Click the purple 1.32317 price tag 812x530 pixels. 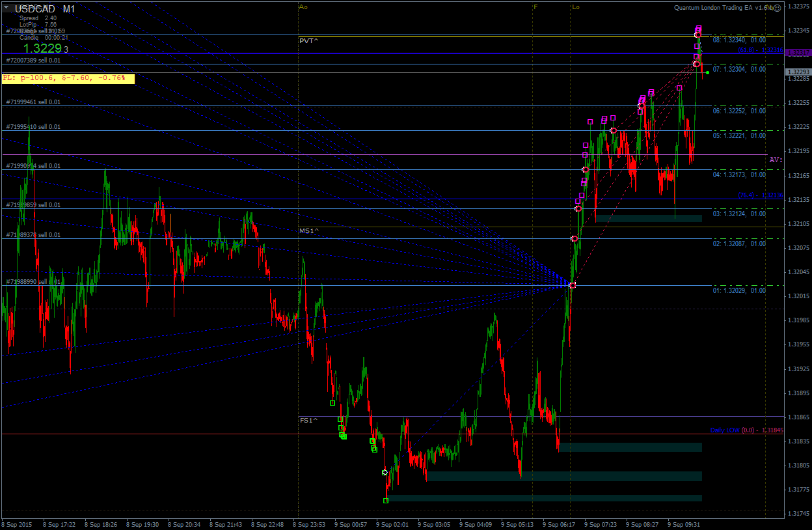click(x=798, y=52)
